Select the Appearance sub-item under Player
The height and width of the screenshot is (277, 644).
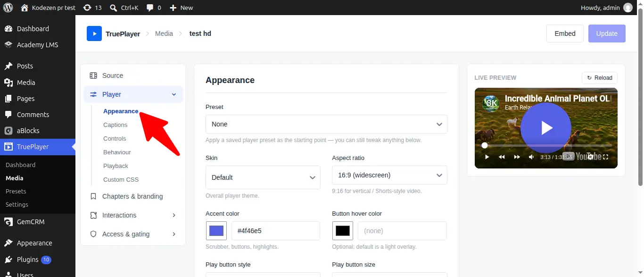point(121,111)
